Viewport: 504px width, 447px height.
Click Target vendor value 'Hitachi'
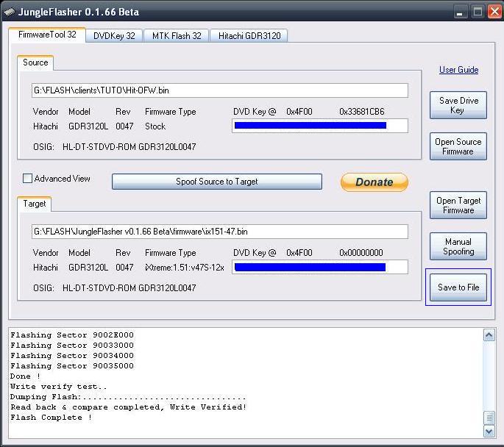(46, 268)
